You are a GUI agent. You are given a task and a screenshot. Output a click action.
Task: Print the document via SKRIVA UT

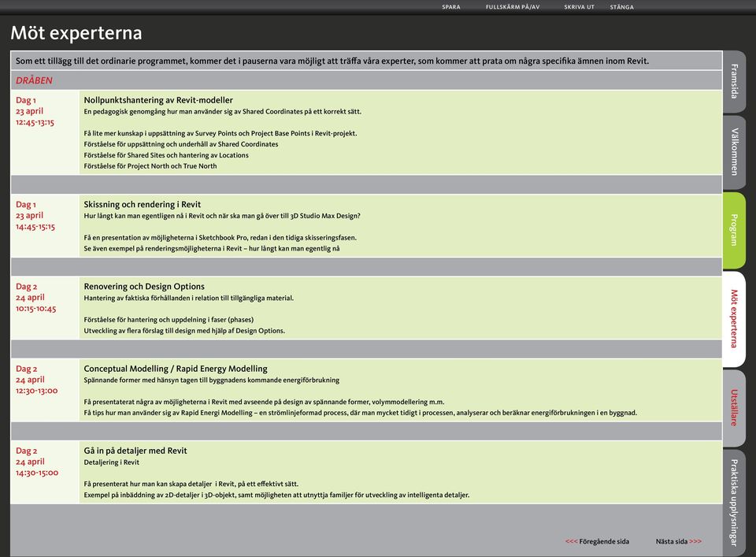tap(579, 7)
